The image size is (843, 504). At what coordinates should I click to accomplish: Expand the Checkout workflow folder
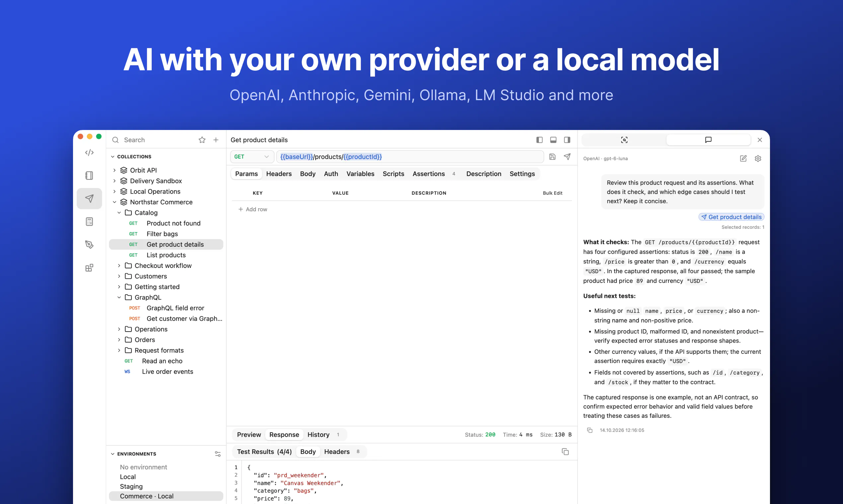point(119,266)
